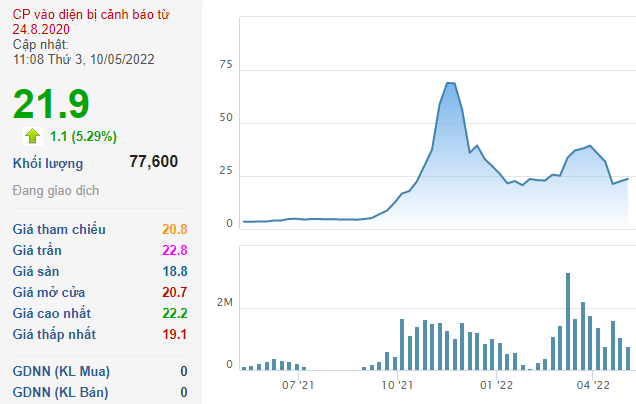Click the 07 '21 axis label
The image size is (636, 404).
298,385
